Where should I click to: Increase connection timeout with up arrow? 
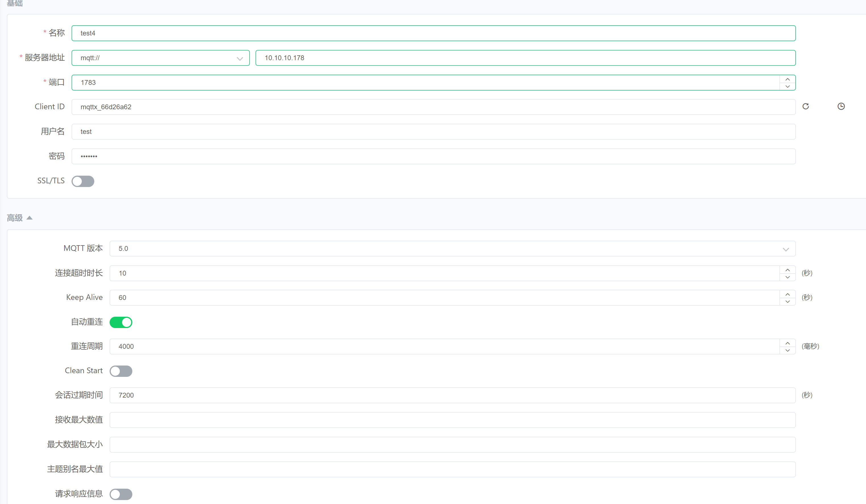(x=787, y=270)
